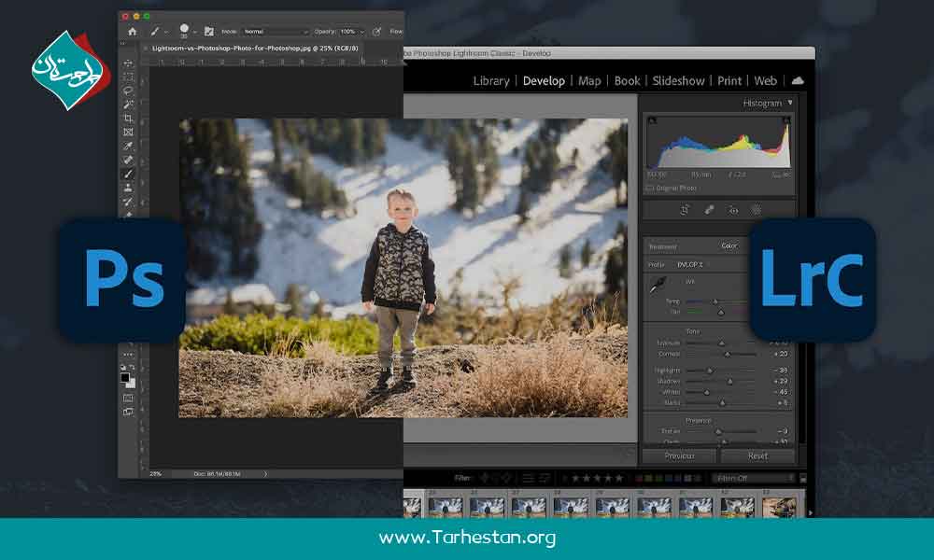Select the Magic Wand tool
This screenshot has height=560, width=934.
(x=128, y=105)
